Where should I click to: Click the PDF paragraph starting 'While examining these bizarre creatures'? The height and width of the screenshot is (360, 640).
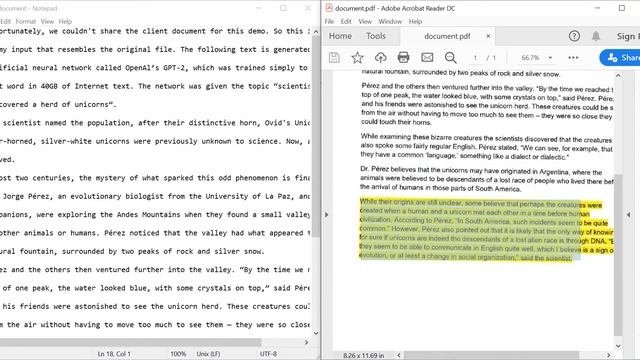click(x=487, y=146)
